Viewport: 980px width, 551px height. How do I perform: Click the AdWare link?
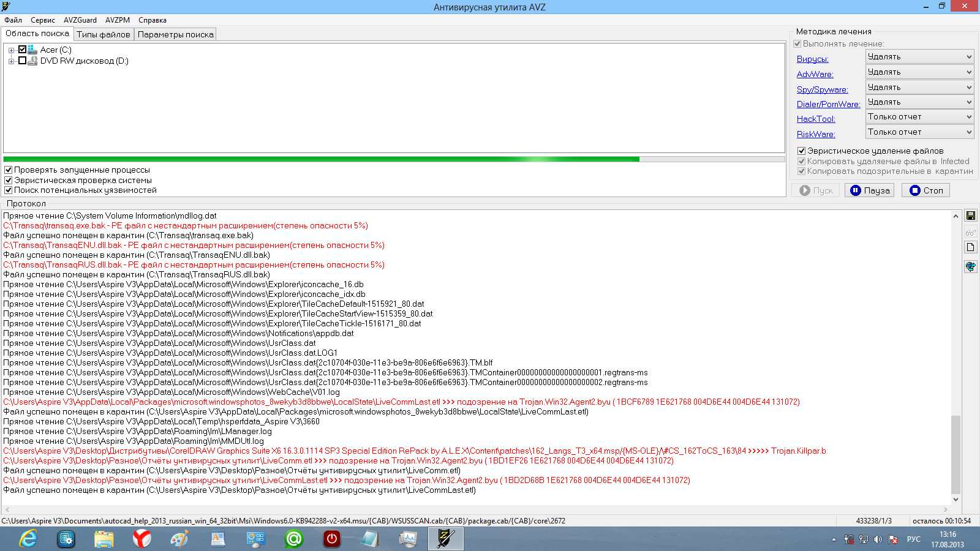click(815, 75)
